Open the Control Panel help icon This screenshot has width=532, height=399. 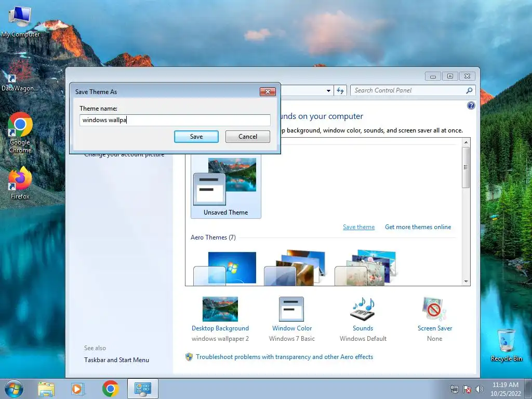pyautogui.click(x=471, y=105)
